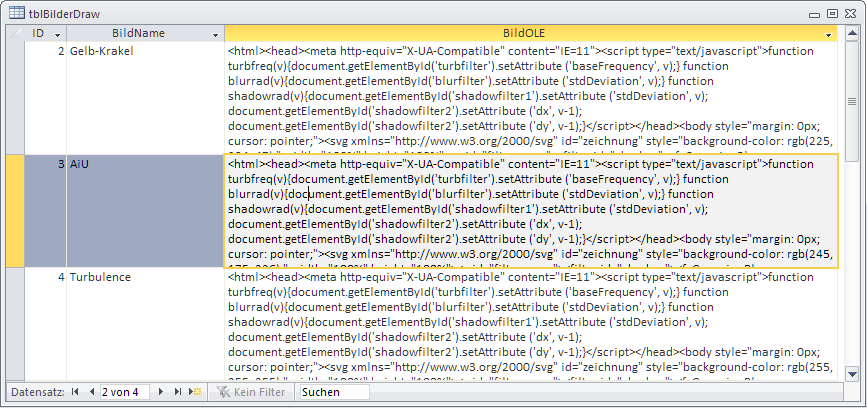Click the select-all corner box of datasheet
The image size is (867, 408).
pyautogui.click(x=15, y=34)
